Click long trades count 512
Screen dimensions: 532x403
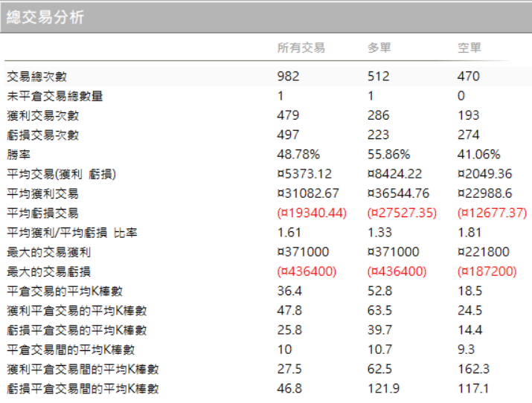[x=378, y=77]
